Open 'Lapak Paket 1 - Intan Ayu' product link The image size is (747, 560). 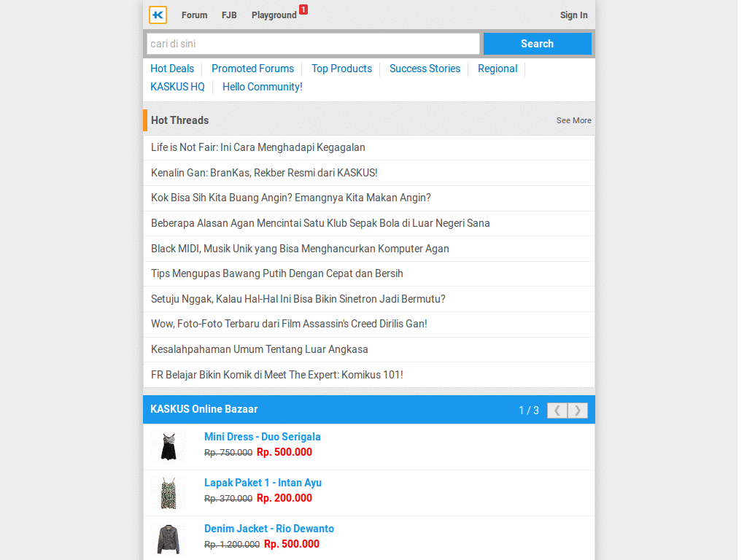point(263,483)
